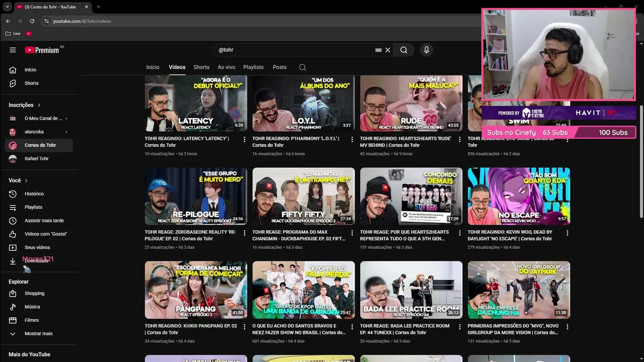644x362 pixels.
Task: Expand Inscrições section chevron
Action: (x=39, y=105)
